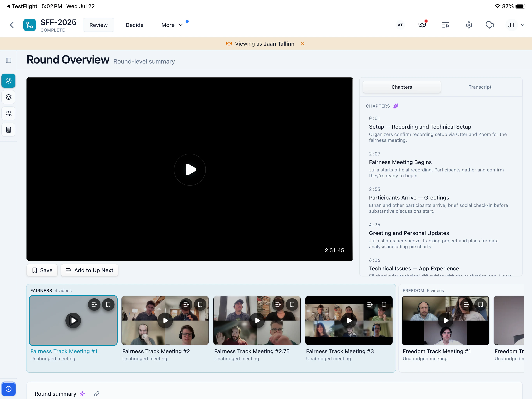Viewport: 532px width, 399px height.
Task: Open the layers stack icon in sidebar
Action: click(x=8, y=97)
